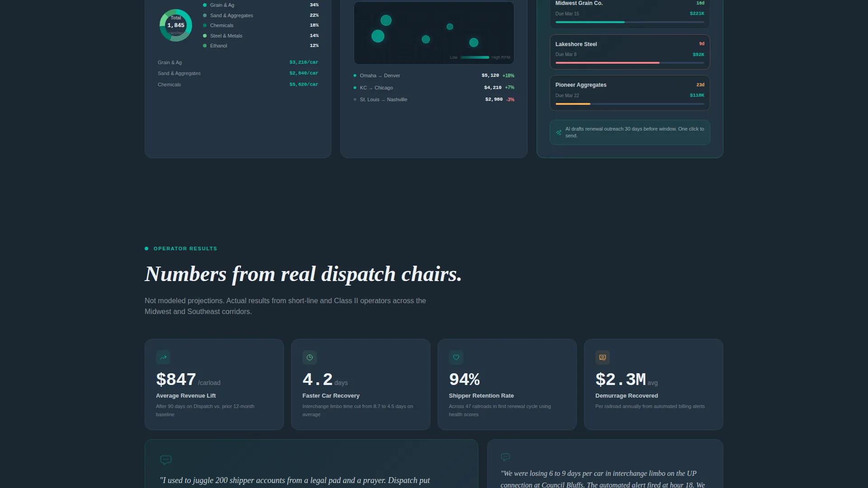Click the -3% change on St. Louis lane
The image size is (868, 488).
coord(510,99)
